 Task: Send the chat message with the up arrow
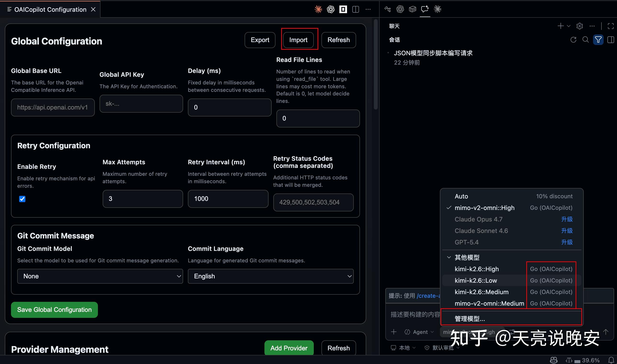coord(606,332)
